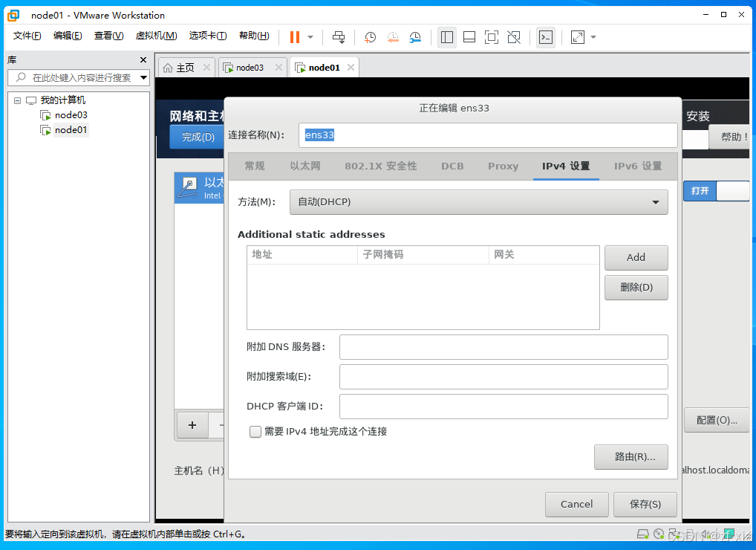Open the 文件(F) menu
The height and width of the screenshot is (550, 756).
click(x=27, y=36)
